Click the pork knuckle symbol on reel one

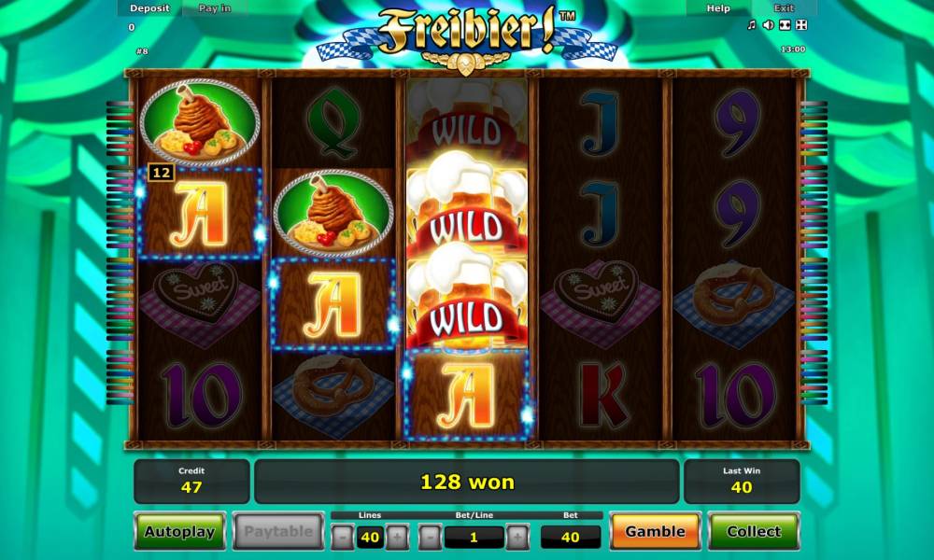[x=200, y=122]
